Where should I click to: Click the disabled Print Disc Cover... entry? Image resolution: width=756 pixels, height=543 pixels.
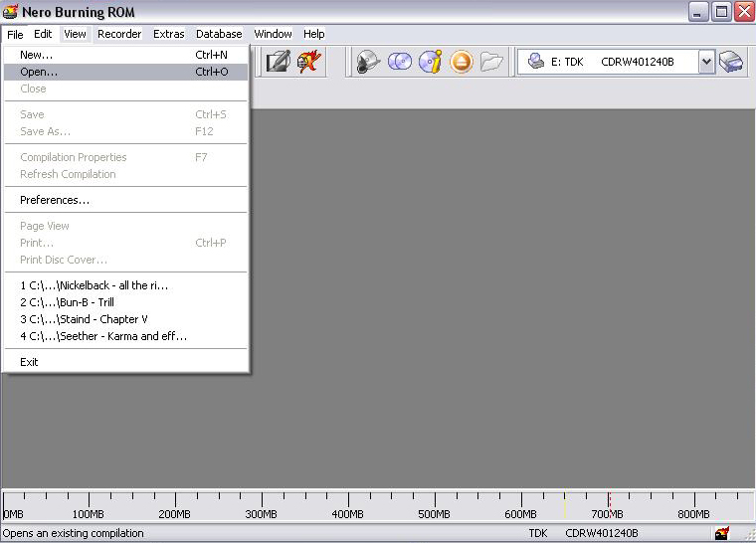click(x=126, y=260)
